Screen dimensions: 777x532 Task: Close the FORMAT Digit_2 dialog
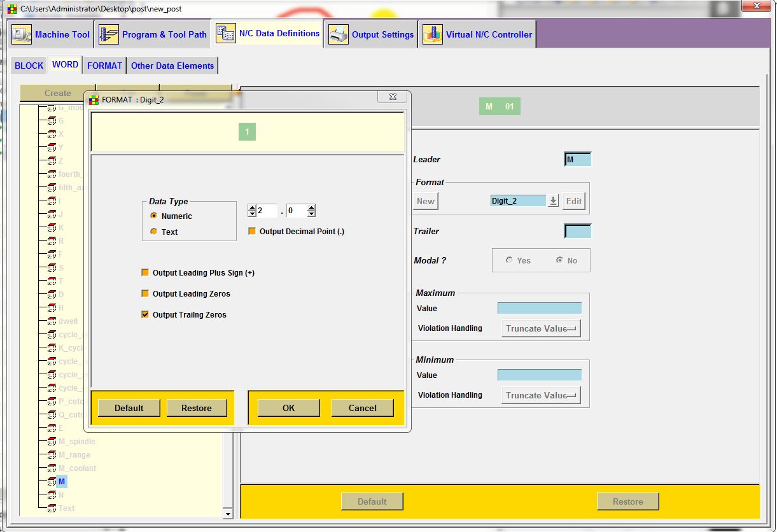coord(392,97)
